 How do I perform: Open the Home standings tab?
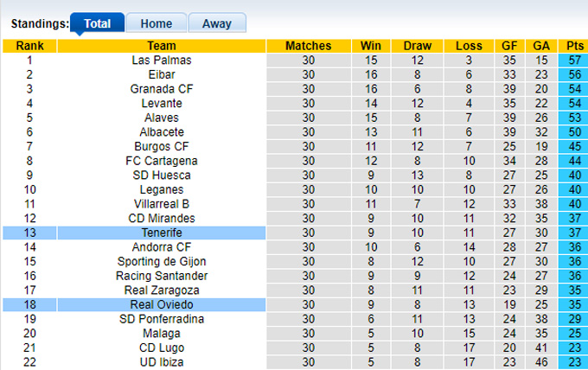(156, 23)
